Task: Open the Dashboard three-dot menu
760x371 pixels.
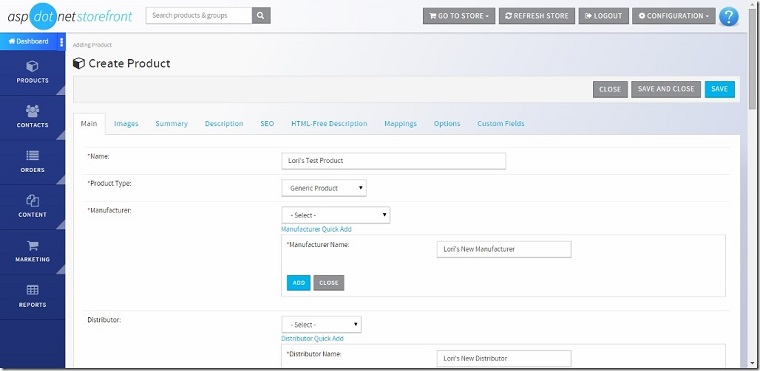Action: pos(62,42)
